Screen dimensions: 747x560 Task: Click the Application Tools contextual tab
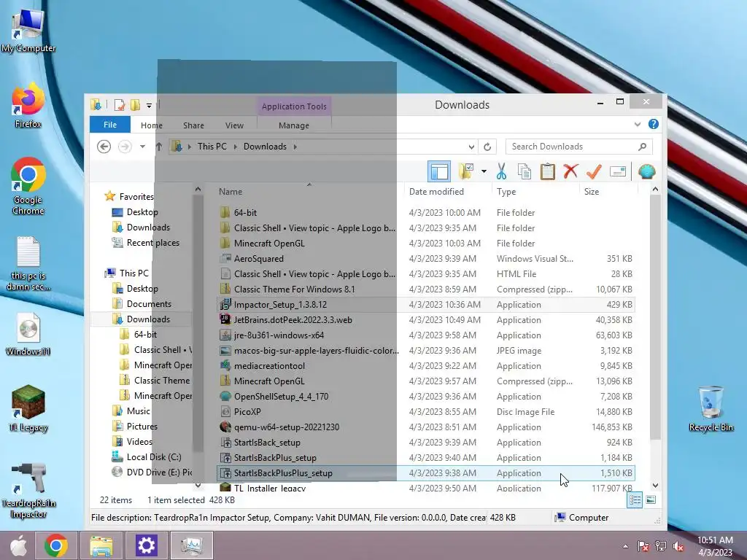pos(294,106)
